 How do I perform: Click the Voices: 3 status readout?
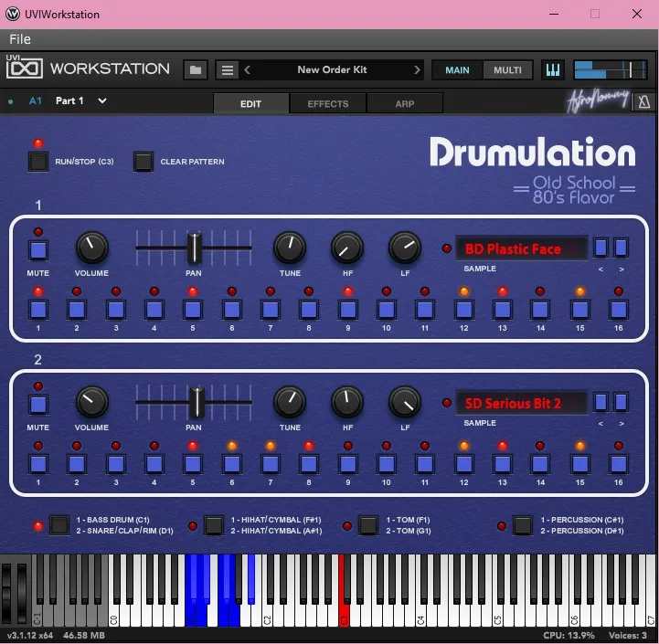tap(628, 635)
